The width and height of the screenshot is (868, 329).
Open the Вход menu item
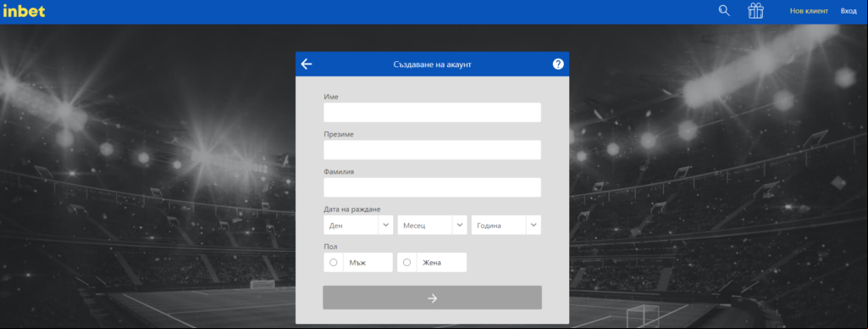click(849, 11)
